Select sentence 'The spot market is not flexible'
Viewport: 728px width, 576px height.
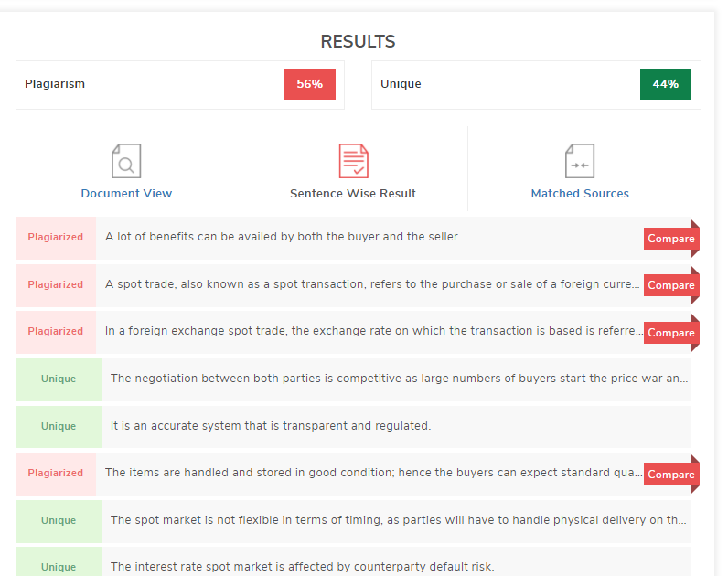(x=399, y=520)
